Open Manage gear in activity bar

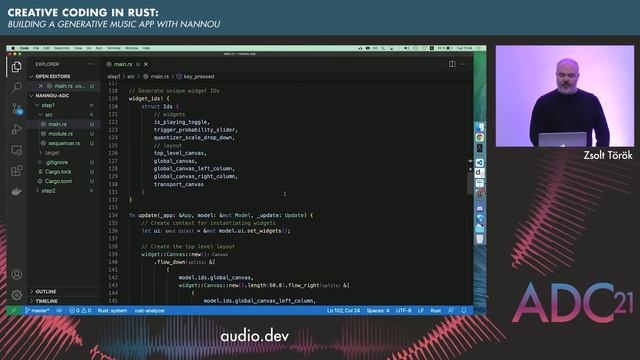pos(16,295)
